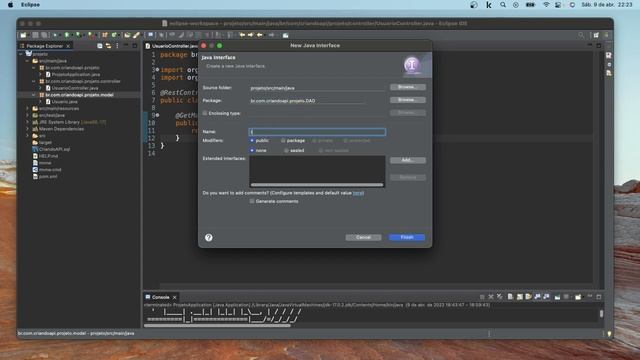640x360 pixels.
Task: Click the battery icon in menu bar
Action: coord(530,5)
